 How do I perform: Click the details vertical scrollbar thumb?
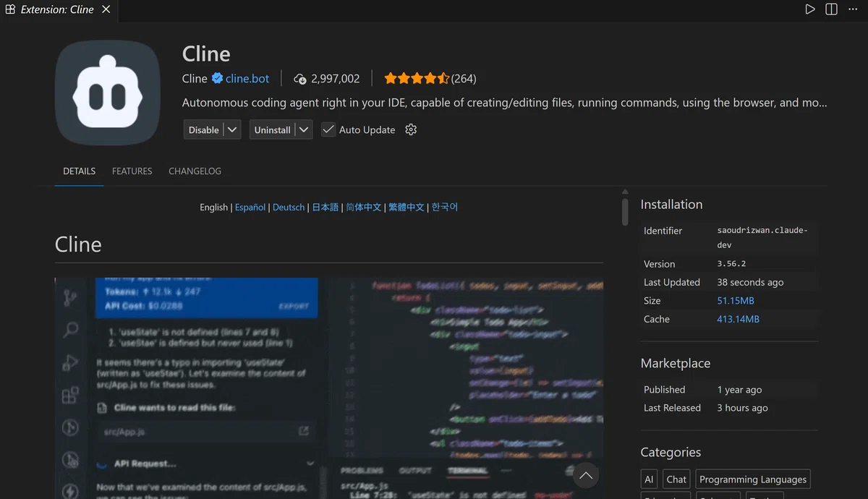pos(625,212)
